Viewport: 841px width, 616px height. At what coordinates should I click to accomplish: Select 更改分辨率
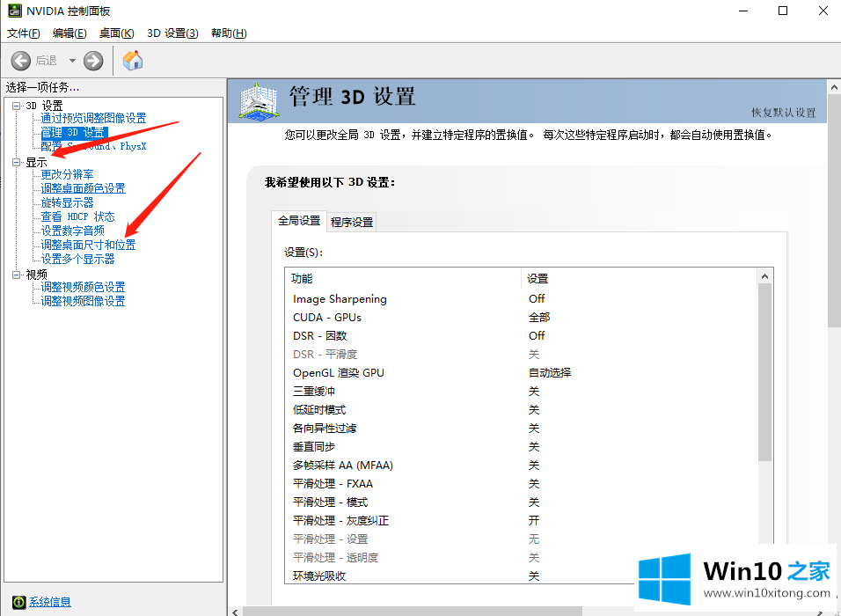pos(67,174)
